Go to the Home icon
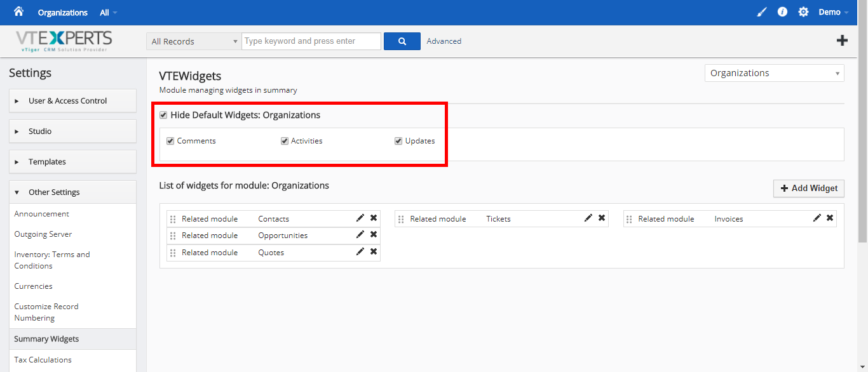 click(18, 11)
